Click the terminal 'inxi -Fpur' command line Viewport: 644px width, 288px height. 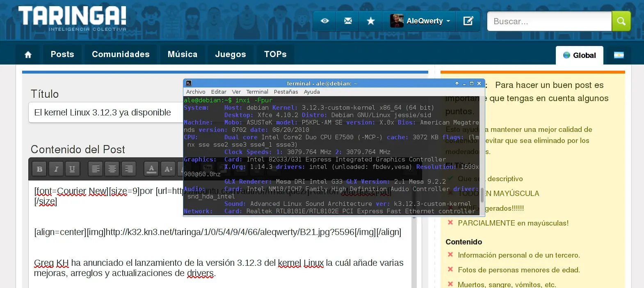point(228,100)
